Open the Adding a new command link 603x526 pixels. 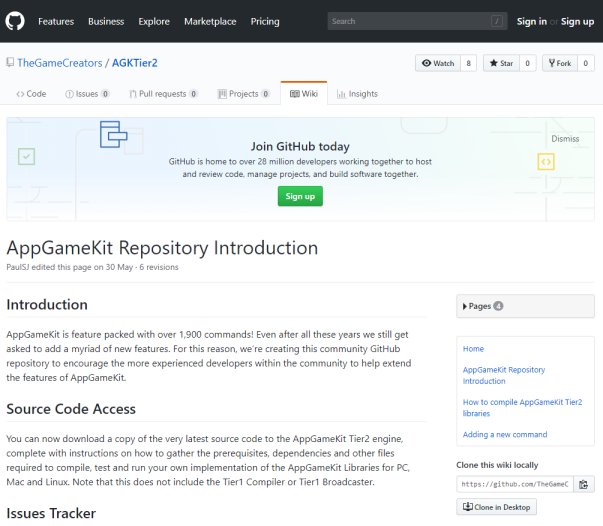505,434
